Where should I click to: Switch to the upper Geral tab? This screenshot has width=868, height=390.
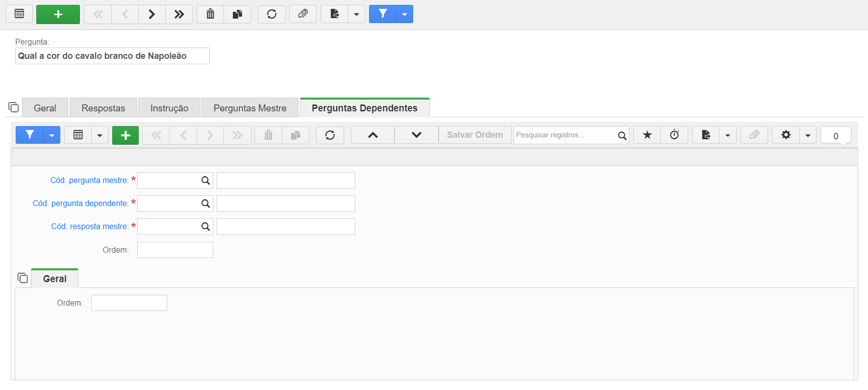click(x=45, y=108)
